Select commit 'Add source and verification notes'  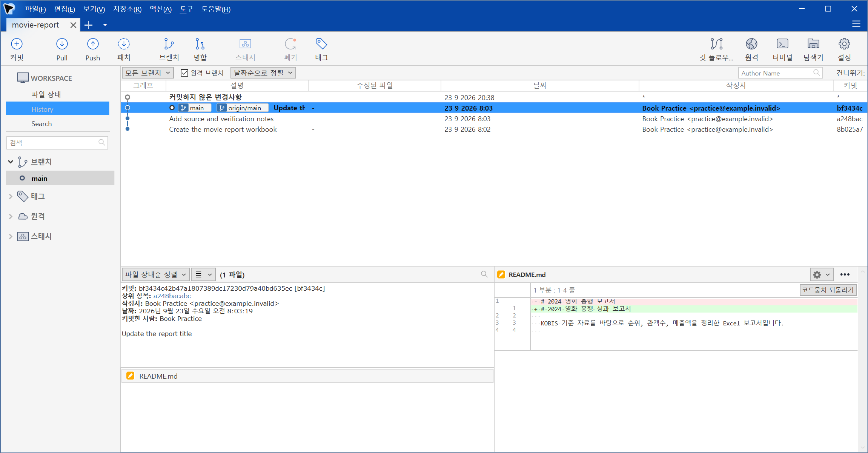coord(494,119)
